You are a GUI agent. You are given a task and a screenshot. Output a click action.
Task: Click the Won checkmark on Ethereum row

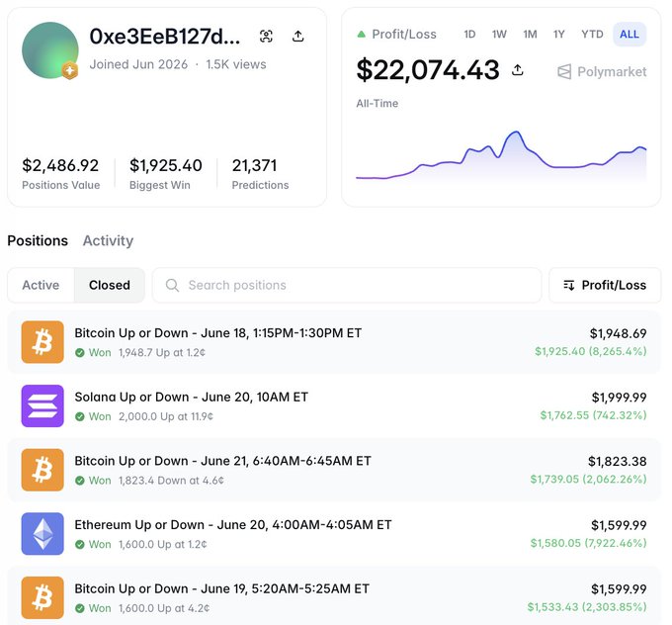80,544
